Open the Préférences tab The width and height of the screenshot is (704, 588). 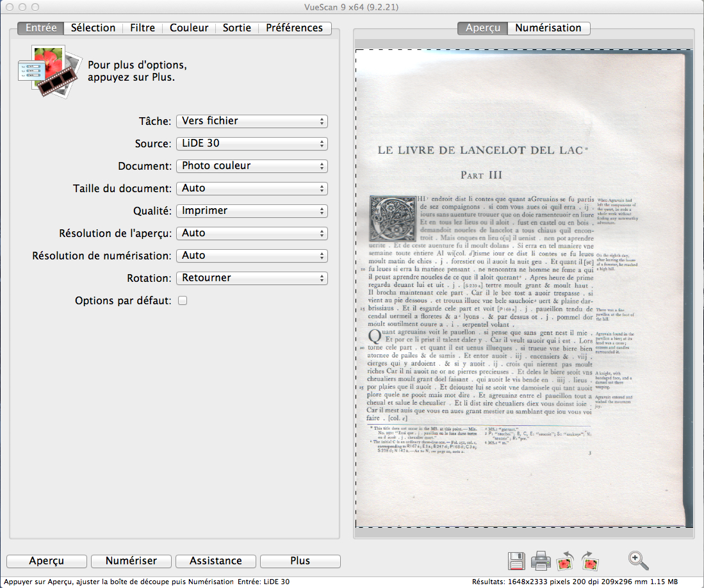[294, 28]
